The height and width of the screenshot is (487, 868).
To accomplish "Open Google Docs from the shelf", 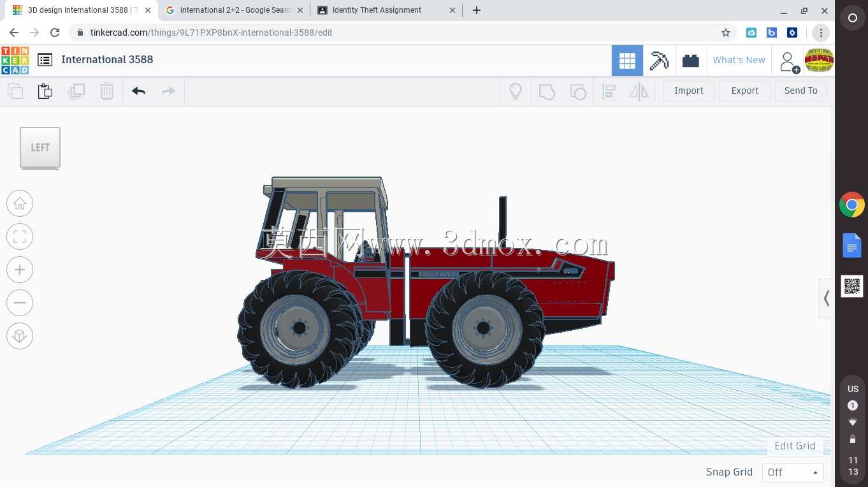I will (x=852, y=246).
